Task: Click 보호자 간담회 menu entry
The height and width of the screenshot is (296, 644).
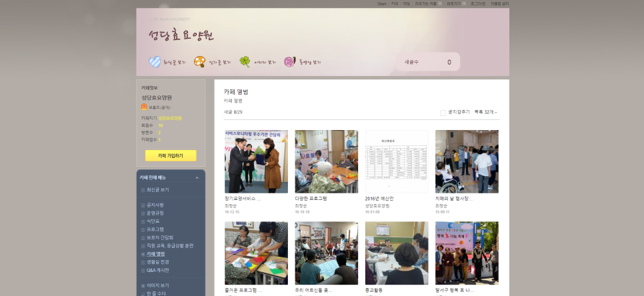Action: (160, 238)
